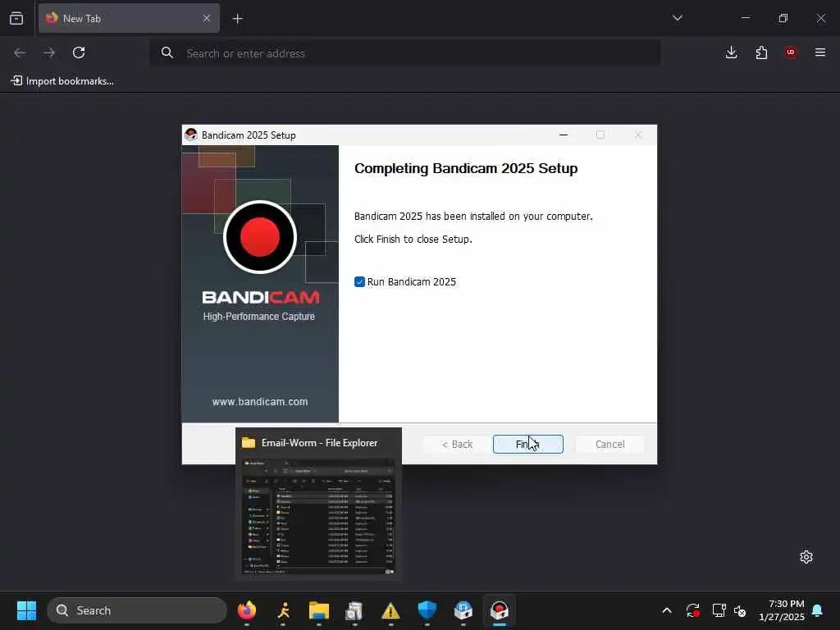Screen dimensions: 840x630
Task: Open the extensions puzzle icon
Action: click(x=761, y=52)
